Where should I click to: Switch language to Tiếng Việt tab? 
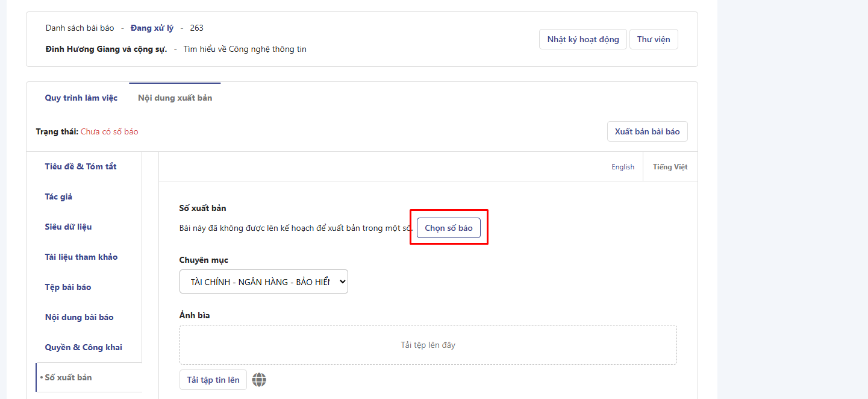[x=670, y=167]
